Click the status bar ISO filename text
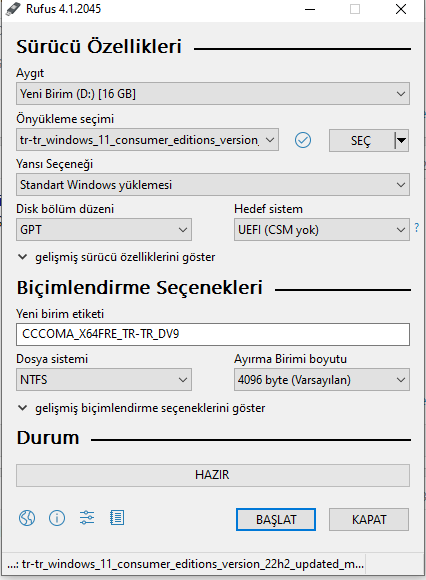Screen dimensions: 426x580 pyautogui.click(x=186, y=564)
